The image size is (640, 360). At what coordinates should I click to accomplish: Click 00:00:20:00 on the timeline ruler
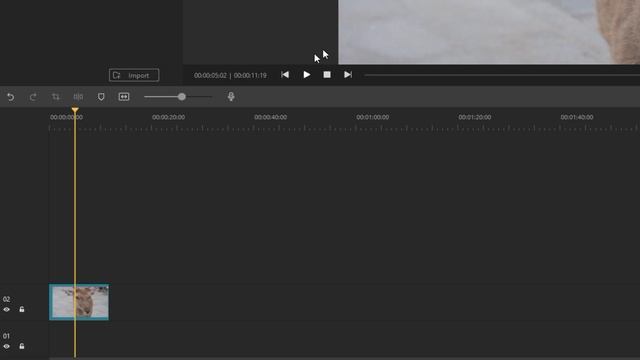[169, 117]
